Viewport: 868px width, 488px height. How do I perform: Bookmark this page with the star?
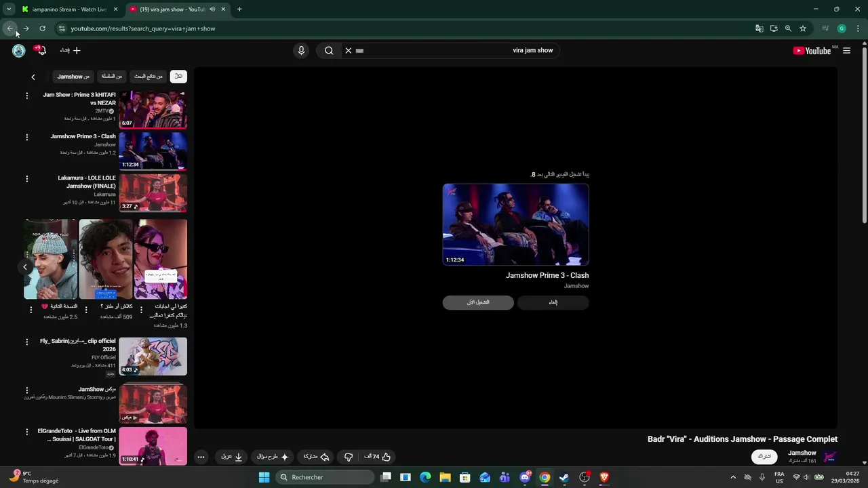pyautogui.click(x=803, y=28)
